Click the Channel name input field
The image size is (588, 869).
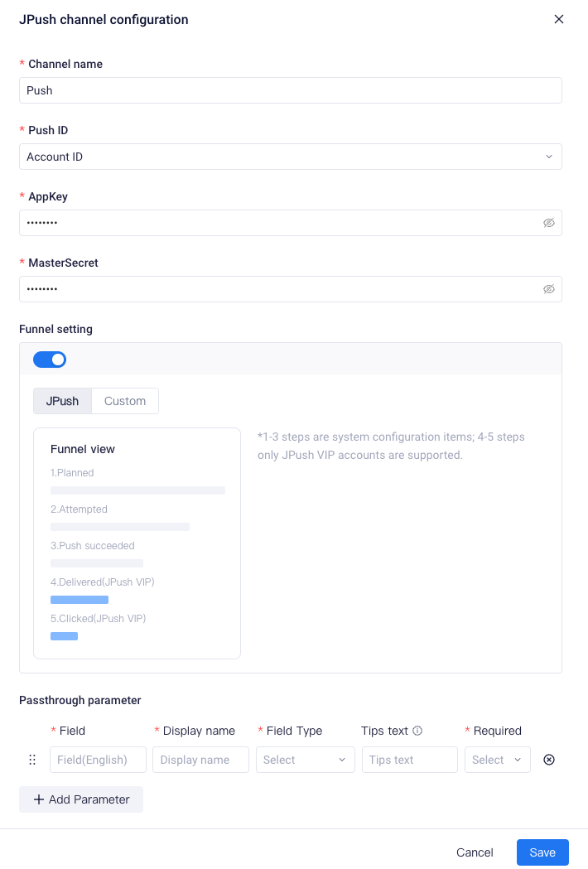click(x=291, y=90)
